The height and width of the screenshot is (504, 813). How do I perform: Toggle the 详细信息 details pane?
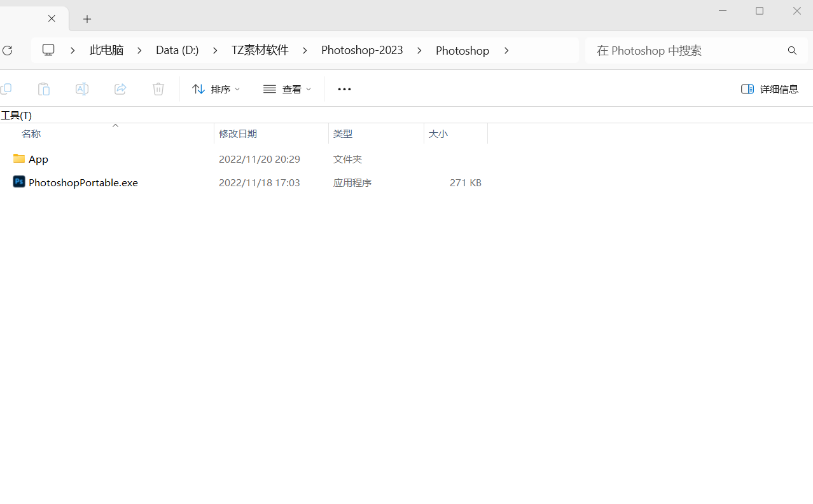point(770,89)
